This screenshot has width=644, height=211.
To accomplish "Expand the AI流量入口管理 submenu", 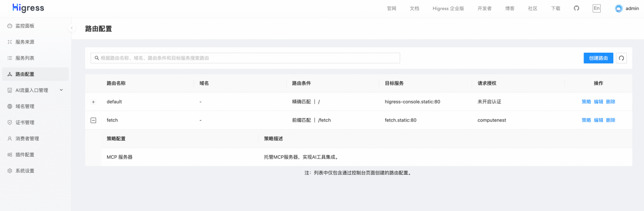I will 61,90.
